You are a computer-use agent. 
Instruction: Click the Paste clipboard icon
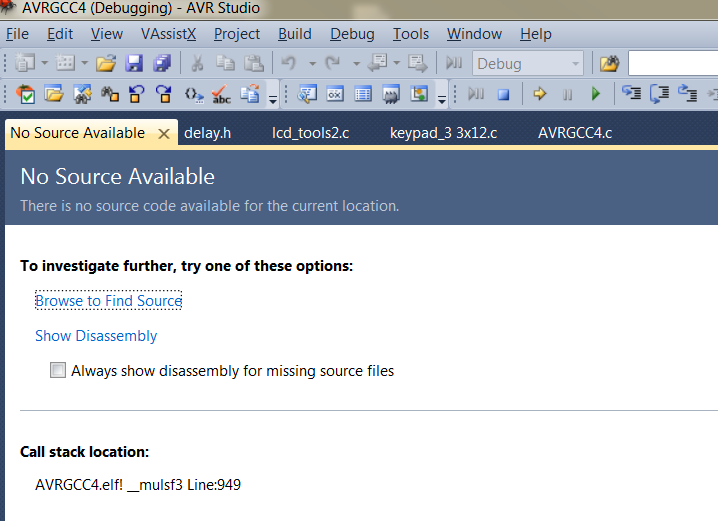(x=254, y=63)
